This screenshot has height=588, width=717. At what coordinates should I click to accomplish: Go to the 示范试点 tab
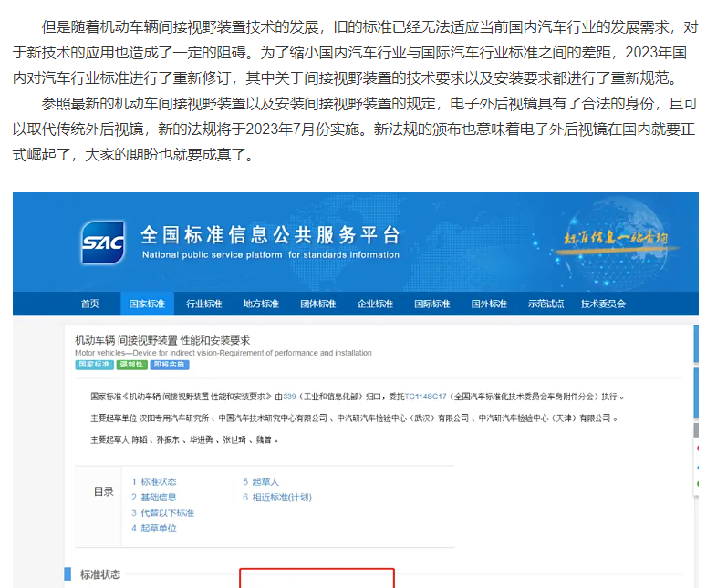point(546,304)
